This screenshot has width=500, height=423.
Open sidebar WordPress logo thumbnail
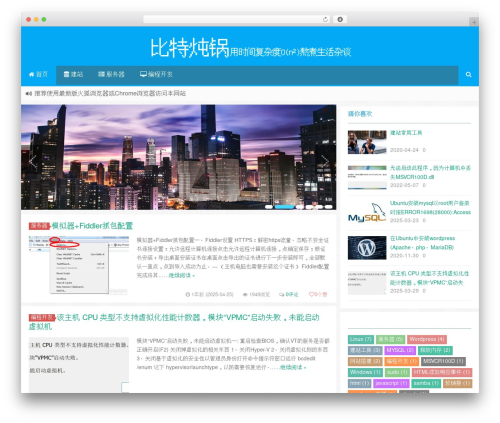(367, 248)
